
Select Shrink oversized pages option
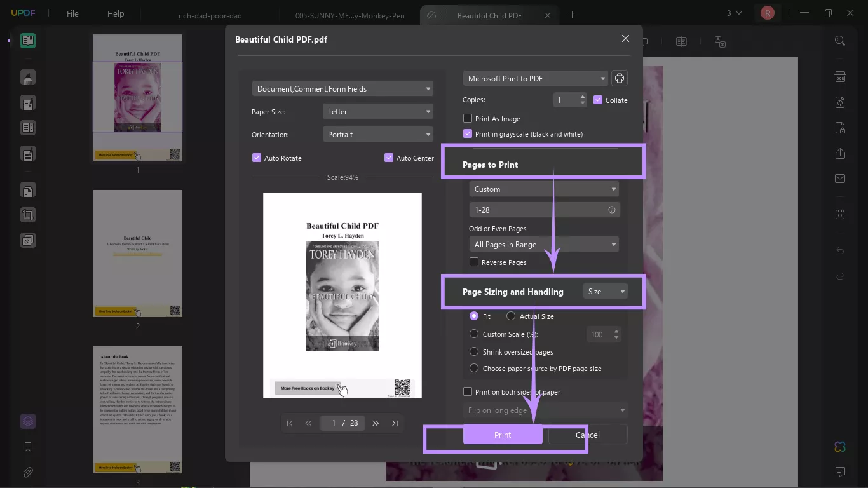474,351
